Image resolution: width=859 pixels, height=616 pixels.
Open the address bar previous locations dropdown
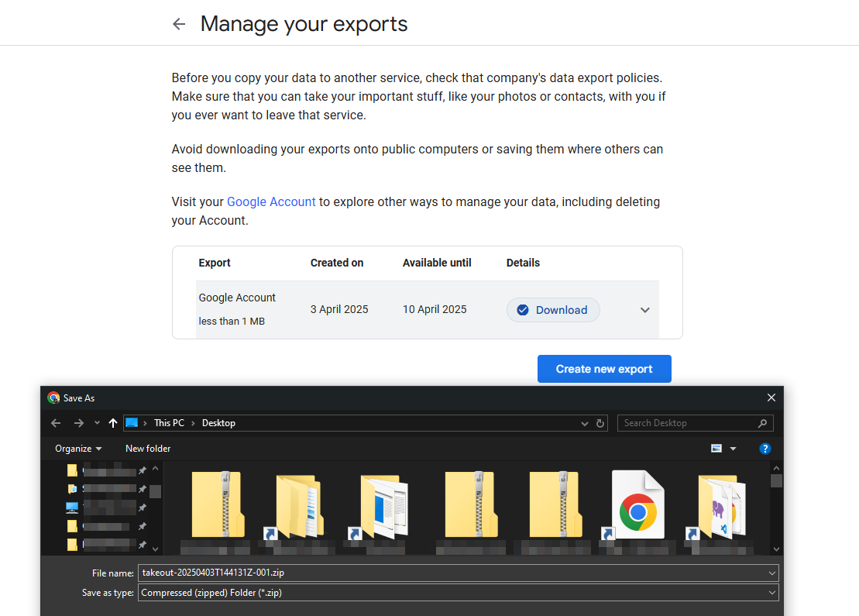pyautogui.click(x=585, y=423)
